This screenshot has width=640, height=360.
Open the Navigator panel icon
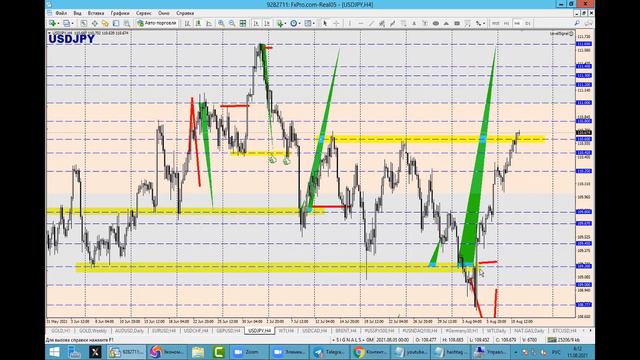(105, 23)
